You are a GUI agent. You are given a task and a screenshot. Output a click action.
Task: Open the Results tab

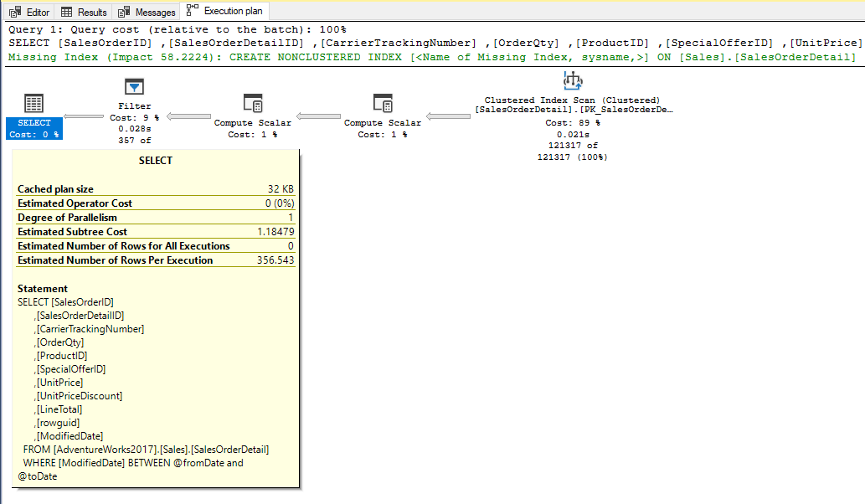click(84, 12)
